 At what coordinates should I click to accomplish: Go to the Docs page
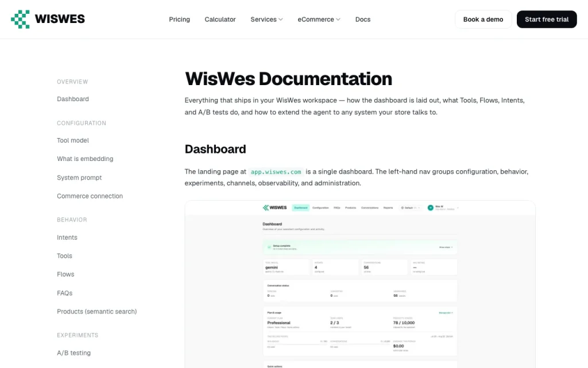(x=363, y=19)
